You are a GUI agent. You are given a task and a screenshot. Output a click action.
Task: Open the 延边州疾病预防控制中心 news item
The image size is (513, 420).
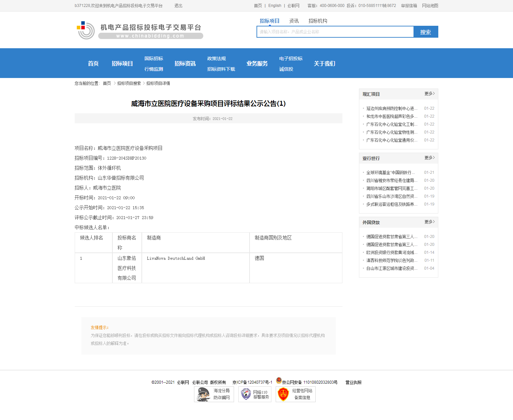(391, 108)
